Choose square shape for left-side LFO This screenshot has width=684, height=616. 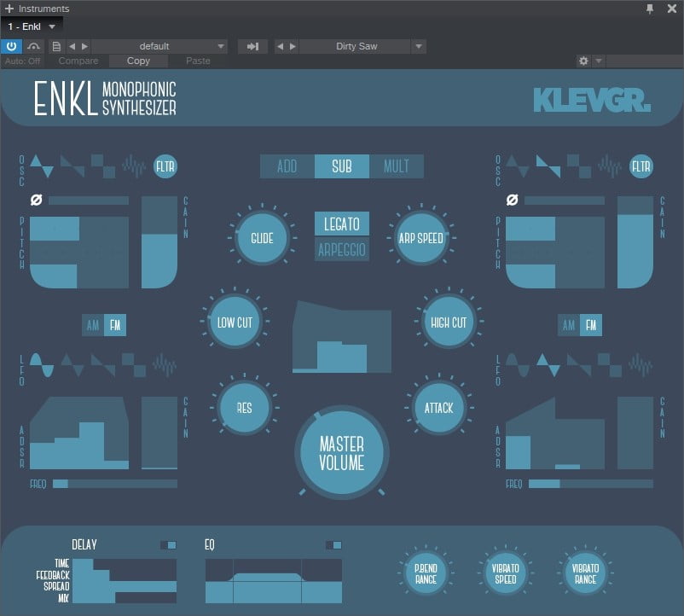coord(134,365)
